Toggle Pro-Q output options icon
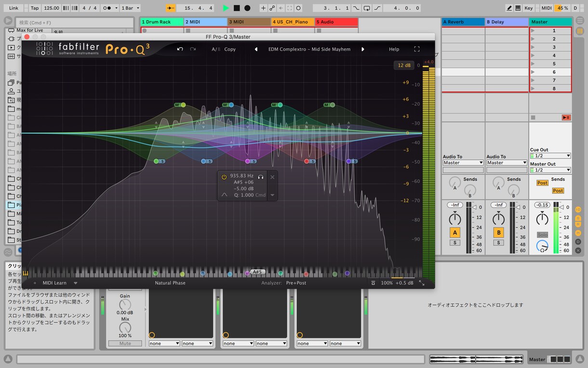Screen dimensions: 588x368 pos(373,283)
